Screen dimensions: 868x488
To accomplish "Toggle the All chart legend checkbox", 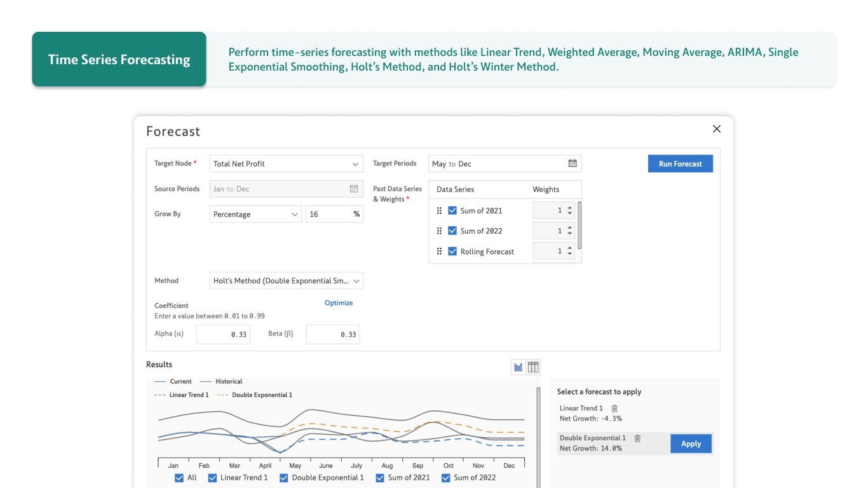I will coord(179,478).
